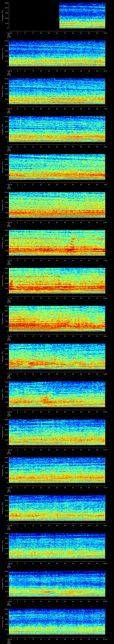The height and width of the screenshot is (644, 114).
Task: Click "Frequency (Hz)" label of the 1:10:00 panel
Action: (x=3, y=243)
